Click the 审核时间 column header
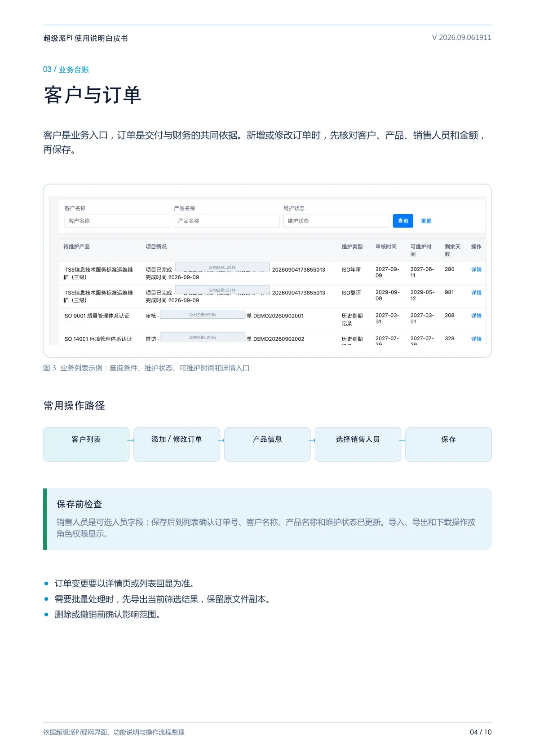Screen dimensions: 535x756 386,247
